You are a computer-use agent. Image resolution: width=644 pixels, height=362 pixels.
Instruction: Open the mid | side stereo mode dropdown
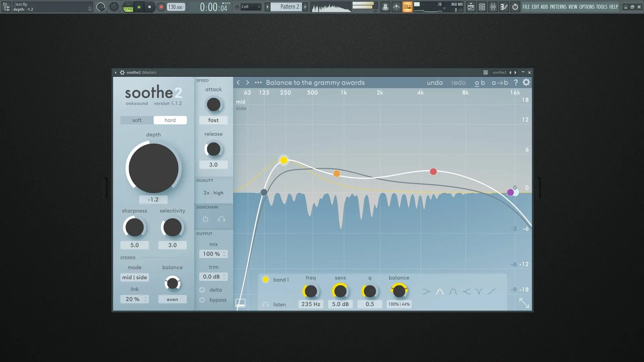tap(135, 277)
